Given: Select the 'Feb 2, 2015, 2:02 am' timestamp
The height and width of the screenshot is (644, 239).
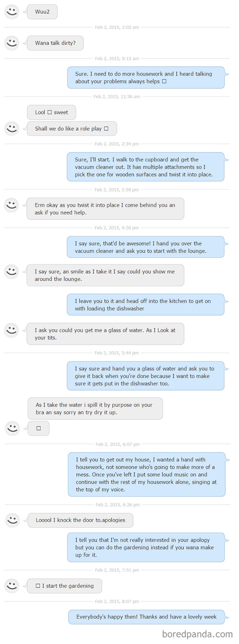Looking at the screenshot, I should (117, 27).
